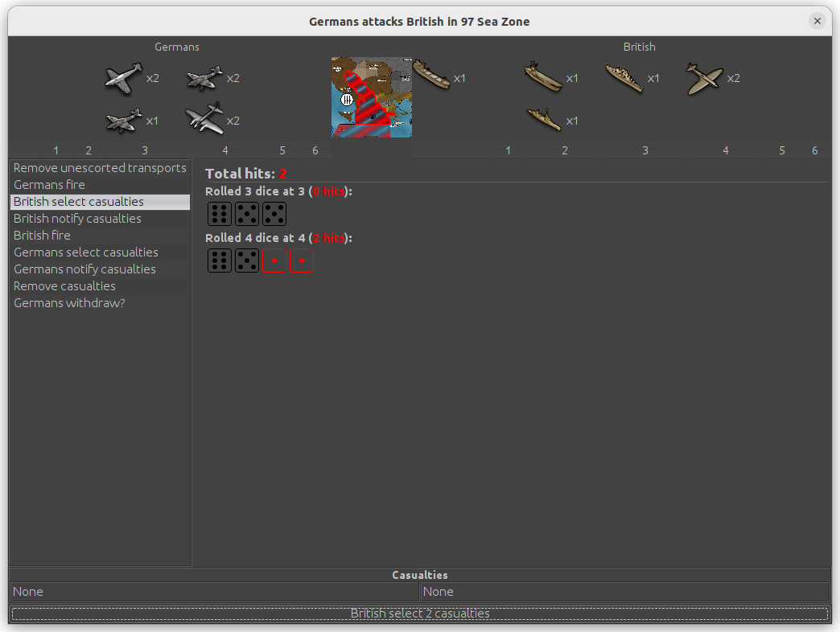Viewport: 840px width, 632px height.
Task: Select the 'Germans fire' step
Action: point(49,185)
